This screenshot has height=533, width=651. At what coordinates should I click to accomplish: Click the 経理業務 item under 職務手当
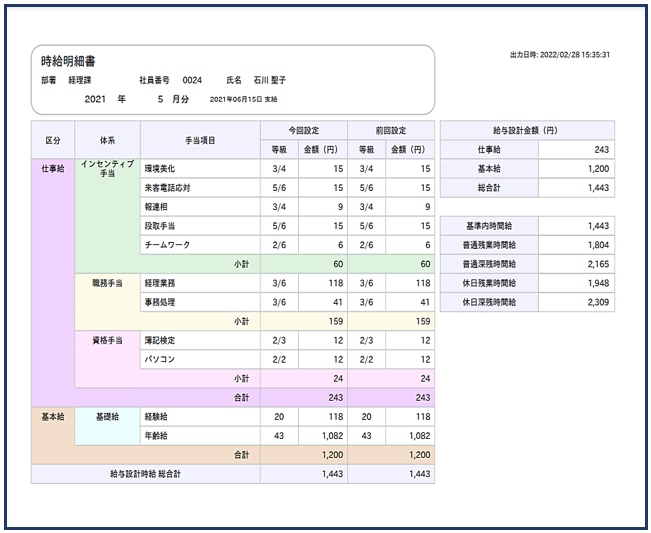[x=160, y=283]
